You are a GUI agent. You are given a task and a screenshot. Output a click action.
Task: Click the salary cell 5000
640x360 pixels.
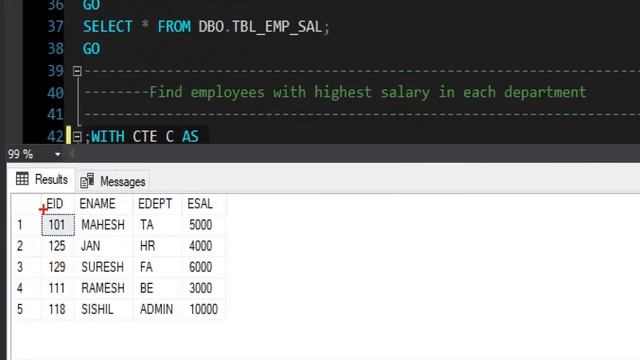[x=203, y=225]
